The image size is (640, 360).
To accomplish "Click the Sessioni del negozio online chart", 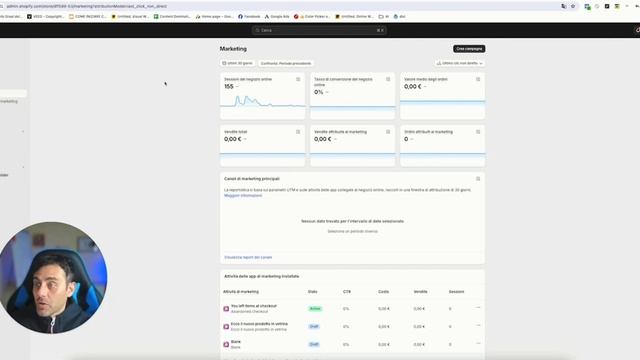I will 262,101.
